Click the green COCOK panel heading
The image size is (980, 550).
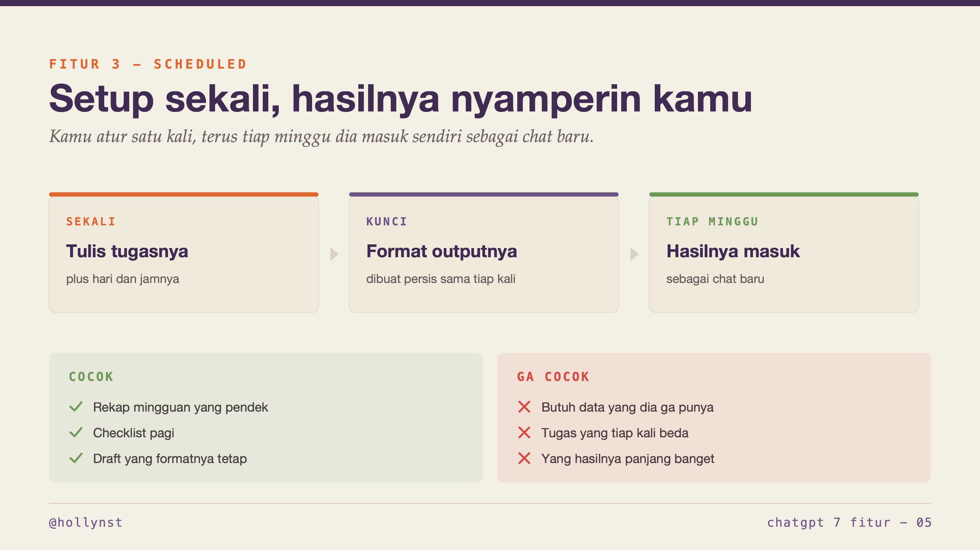point(91,377)
